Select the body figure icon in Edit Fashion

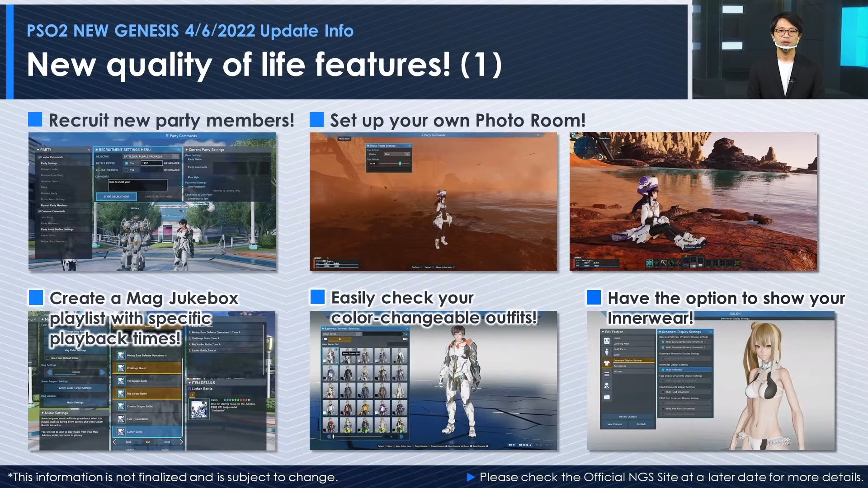607,352
